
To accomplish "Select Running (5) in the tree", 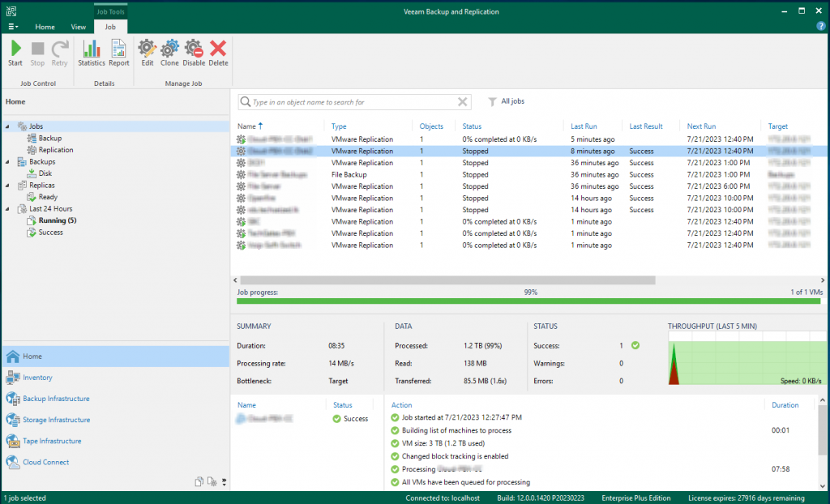I will coord(57,220).
